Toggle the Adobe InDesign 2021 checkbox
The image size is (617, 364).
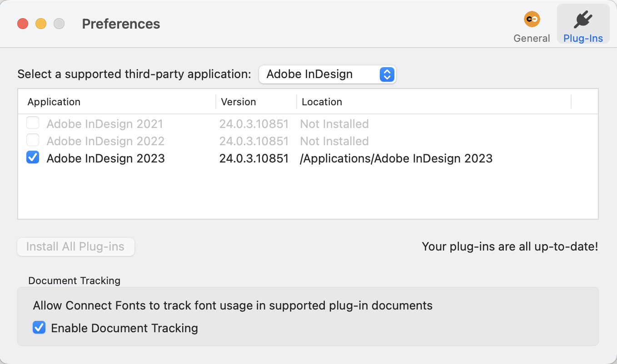pos(33,123)
